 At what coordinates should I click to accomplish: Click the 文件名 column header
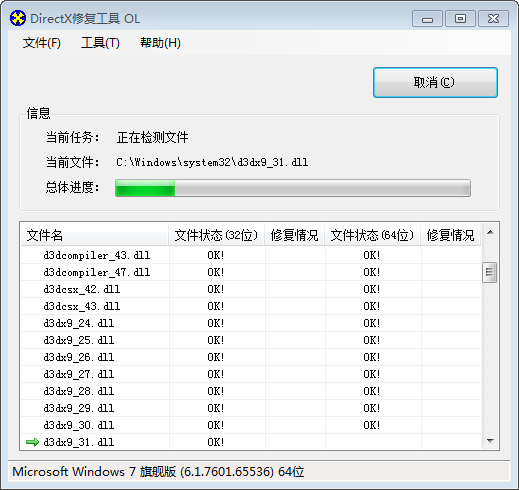[94, 235]
